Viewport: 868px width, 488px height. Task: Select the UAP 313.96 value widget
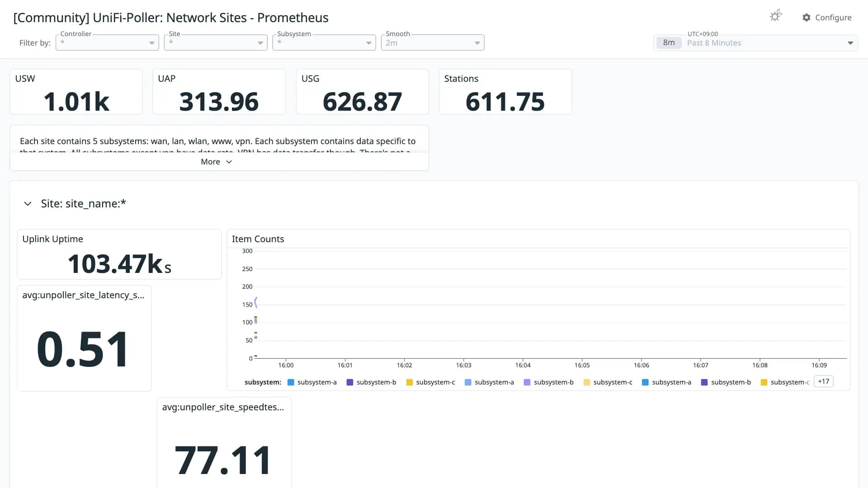tap(219, 92)
